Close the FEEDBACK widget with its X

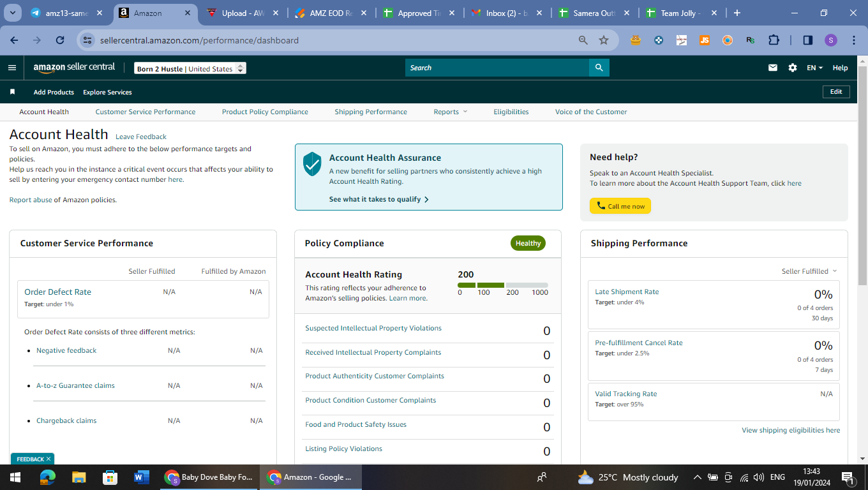point(49,459)
